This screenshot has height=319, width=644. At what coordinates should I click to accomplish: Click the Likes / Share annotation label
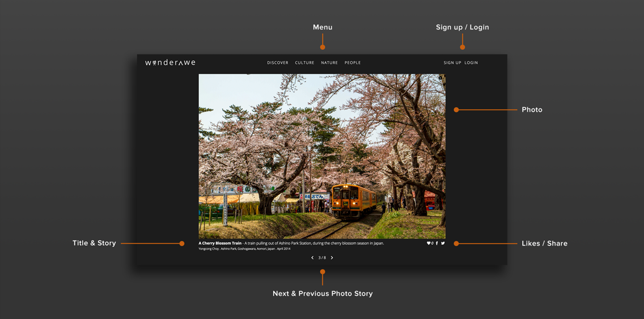544,244
